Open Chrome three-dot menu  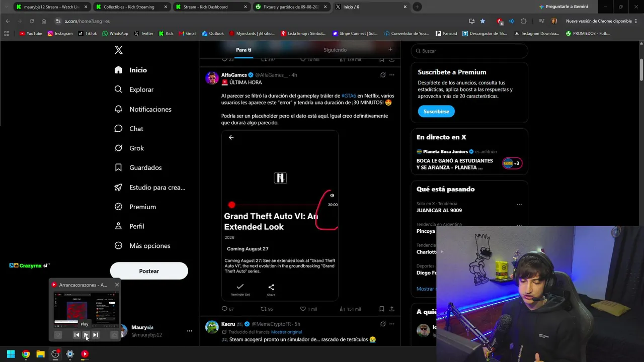tap(636, 21)
